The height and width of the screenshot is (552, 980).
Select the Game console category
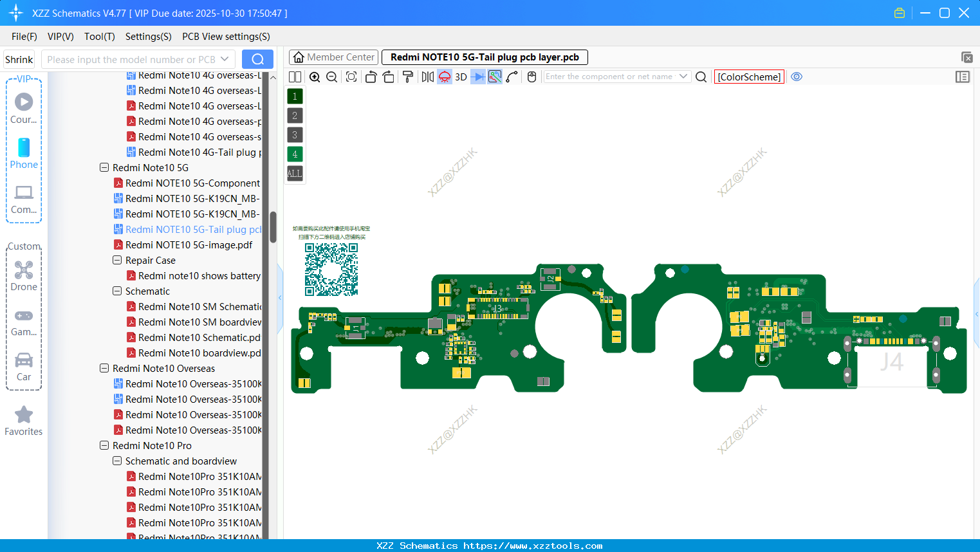point(24,322)
